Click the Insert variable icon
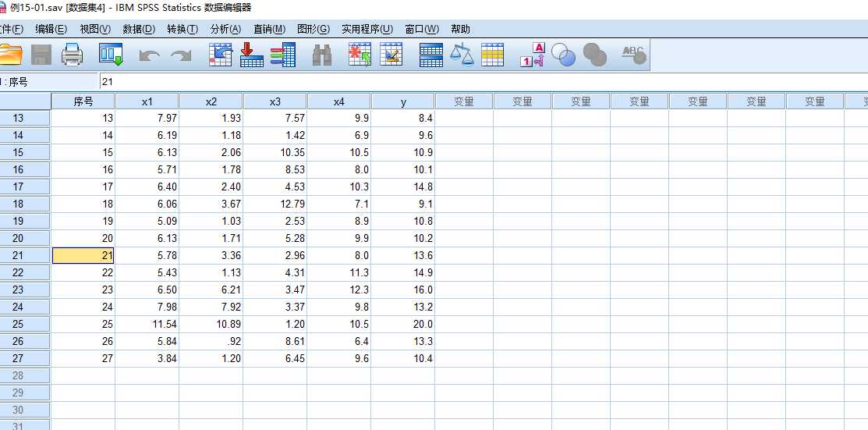This screenshot has height=430, width=868. click(391, 55)
